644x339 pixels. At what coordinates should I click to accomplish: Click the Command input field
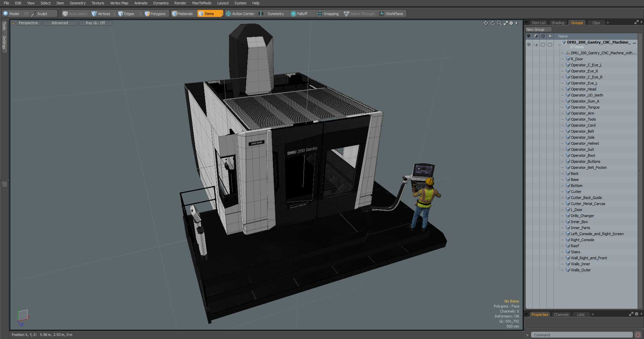(x=581, y=335)
